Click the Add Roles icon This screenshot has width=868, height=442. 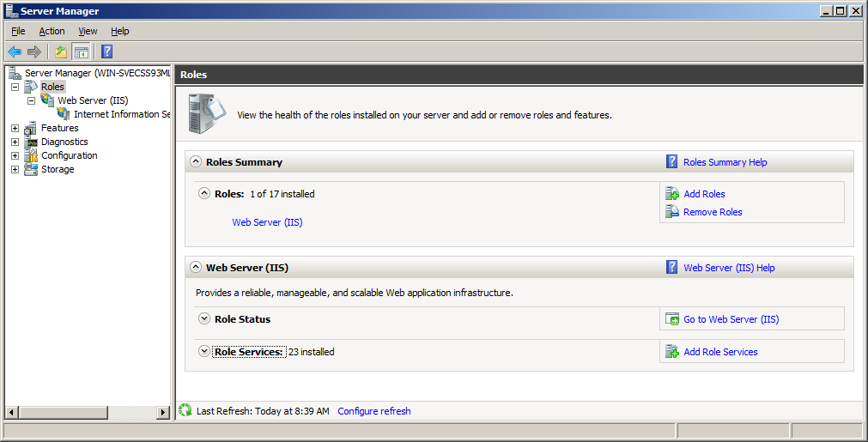coord(672,194)
